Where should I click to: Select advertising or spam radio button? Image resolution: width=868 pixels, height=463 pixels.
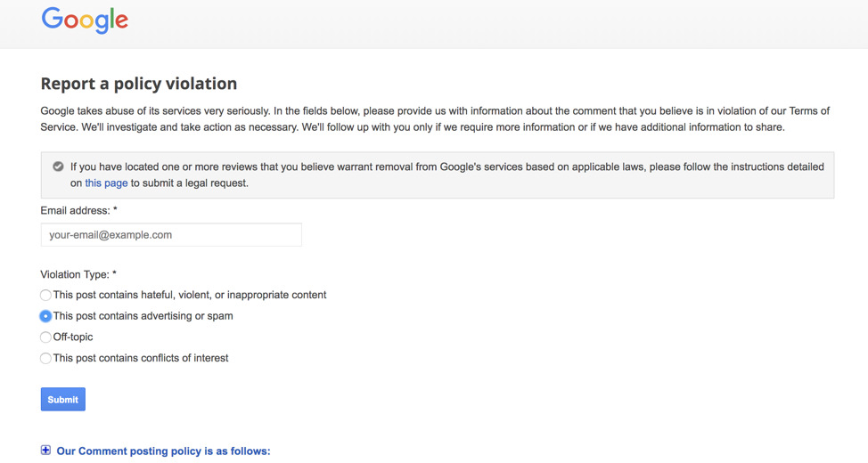tap(45, 316)
